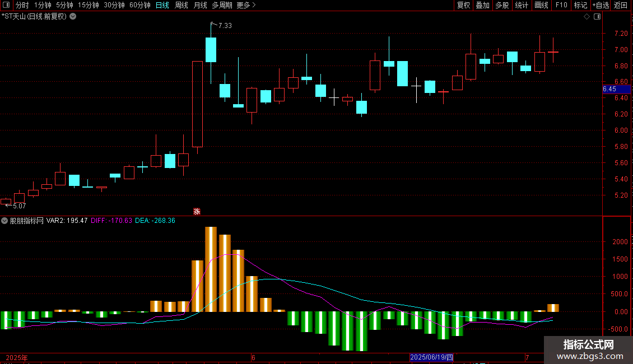Image resolution: width=633 pixels, height=364 pixels.
Task: Open the 多股 multi-stock view
Action: (x=502, y=5)
